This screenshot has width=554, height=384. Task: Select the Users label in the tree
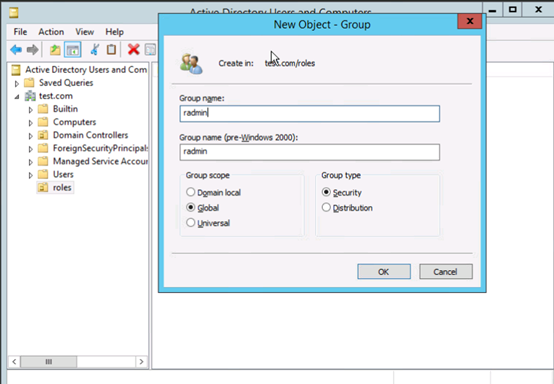pos(63,175)
